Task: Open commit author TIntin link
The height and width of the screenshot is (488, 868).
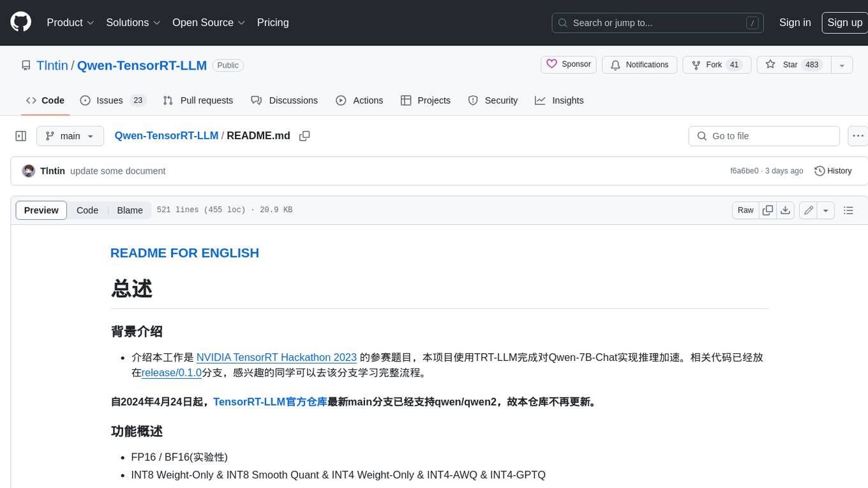Action: (52, 171)
